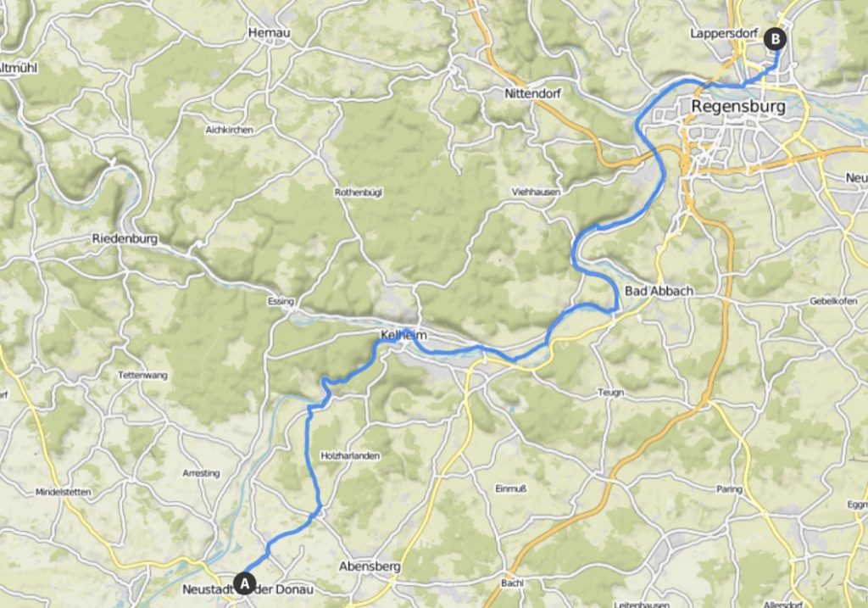Click the Tettenwang label

point(142,376)
